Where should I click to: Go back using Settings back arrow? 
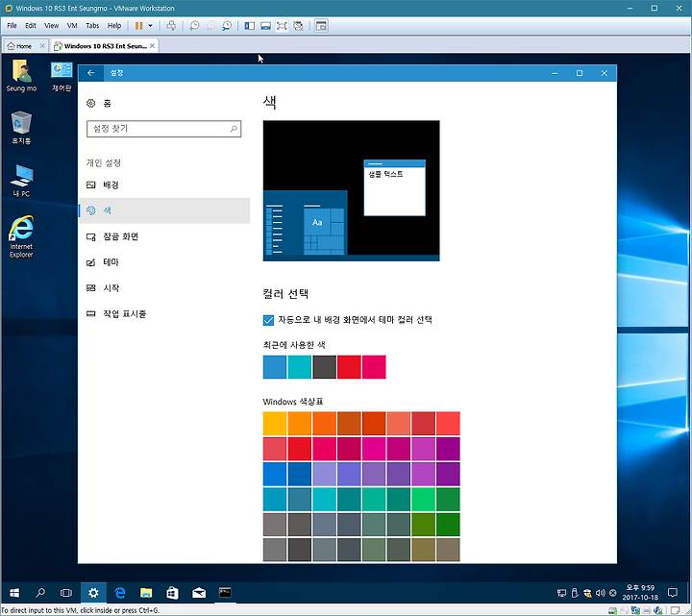click(x=91, y=73)
